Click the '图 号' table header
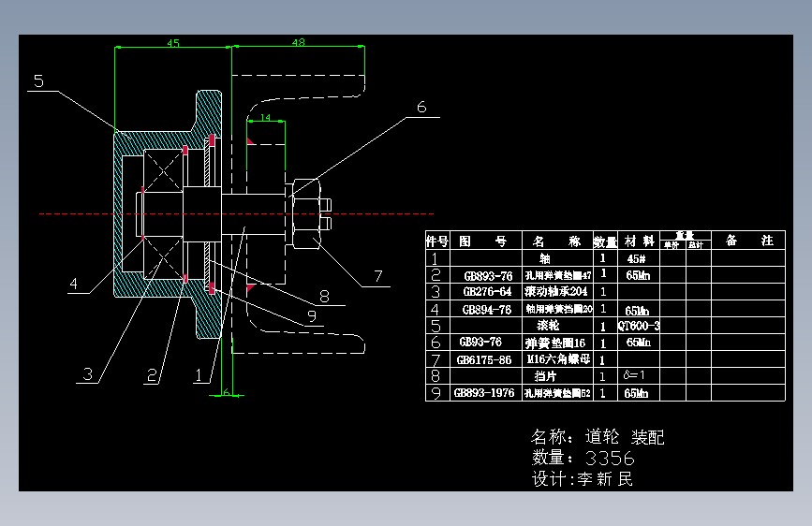This screenshot has height=526, width=812. [x=485, y=241]
